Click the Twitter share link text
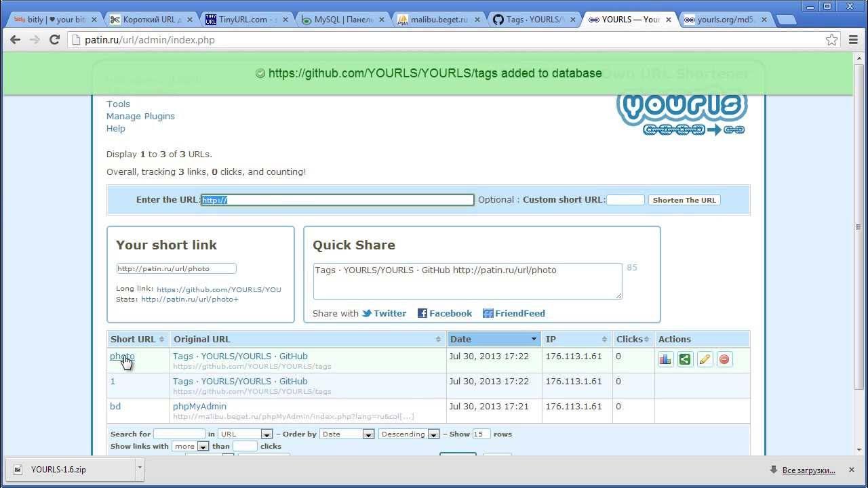 [390, 313]
